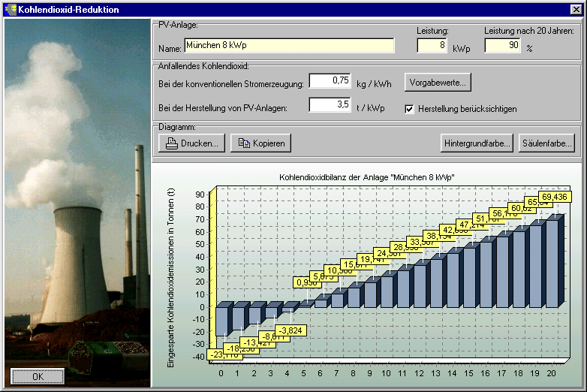Click the chart bar for year 10
This screenshot has height=392, width=587.
[x=386, y=291]
